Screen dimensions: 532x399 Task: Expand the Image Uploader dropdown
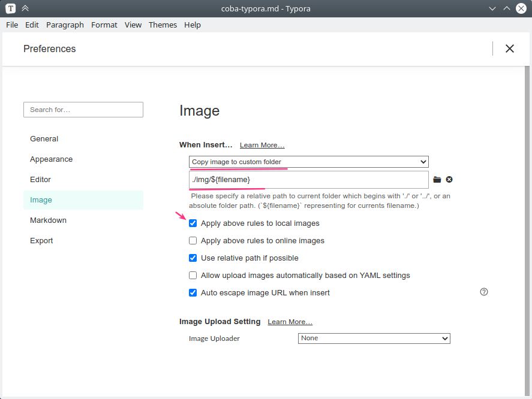click(x=374, y=338)
